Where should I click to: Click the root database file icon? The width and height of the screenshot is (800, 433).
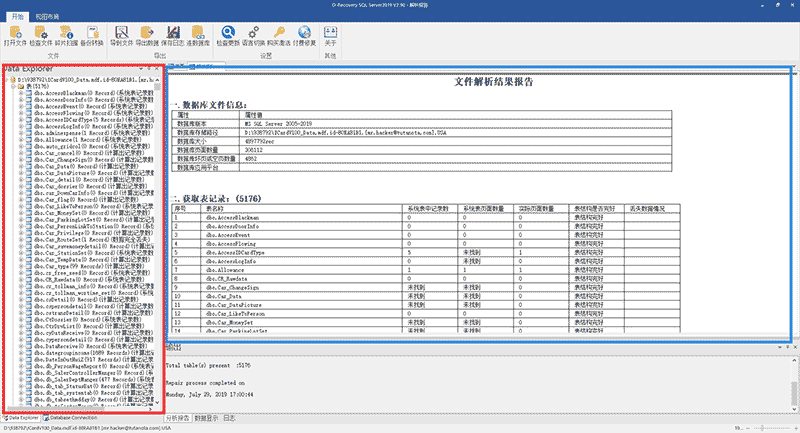tap(13, 80)
